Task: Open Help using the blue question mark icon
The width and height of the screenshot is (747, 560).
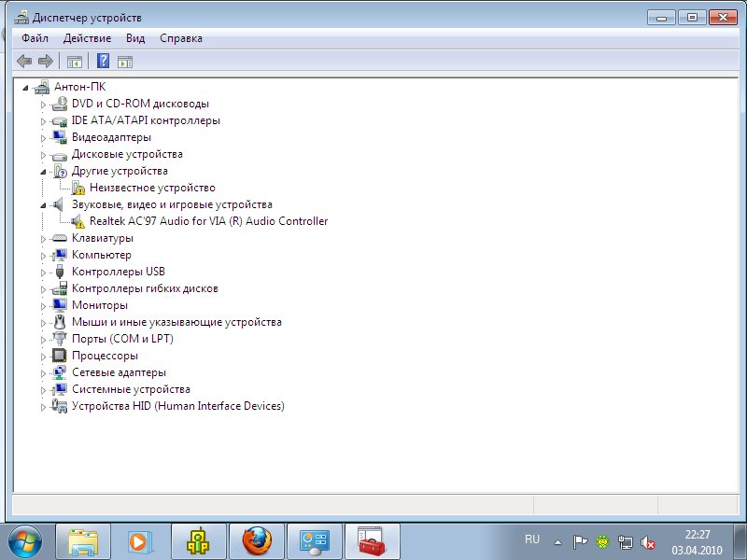Action: pyautogui.click(x=103, y=62)
